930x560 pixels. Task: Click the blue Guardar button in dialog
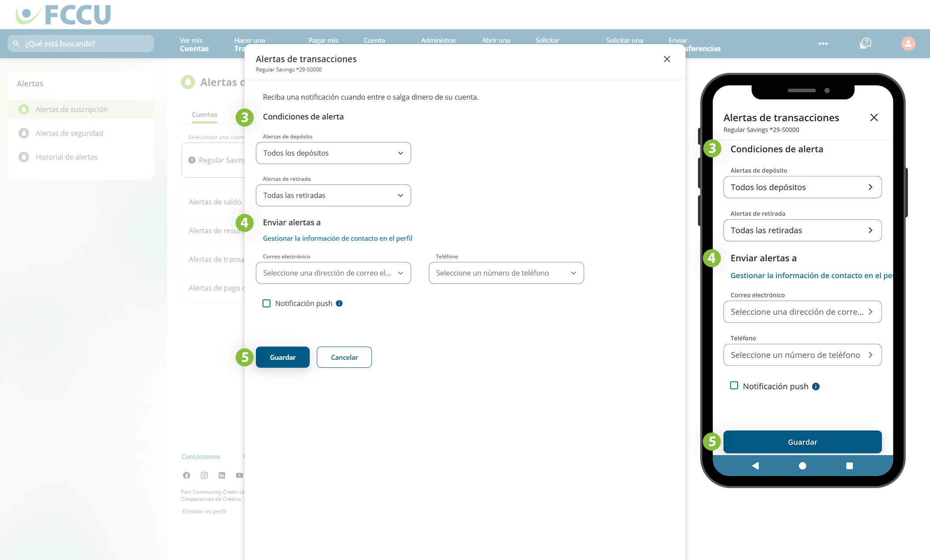pyautogui.click(x=282, y=357)
